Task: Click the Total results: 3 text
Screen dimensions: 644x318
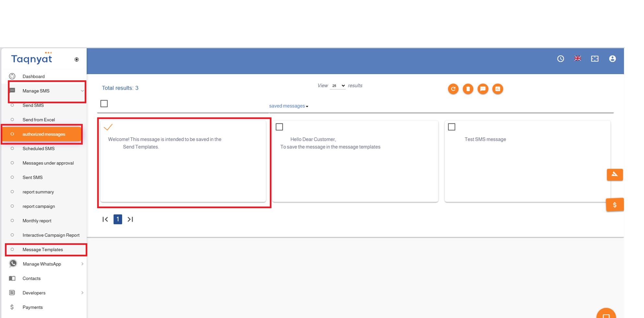Action: coord(120,88)
